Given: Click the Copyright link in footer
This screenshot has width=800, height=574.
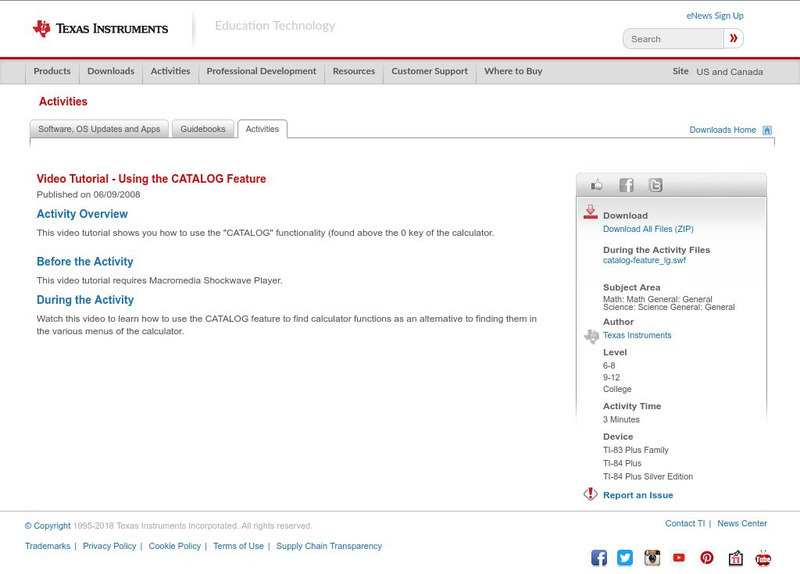Looking at the screenshot, I should 47,526.
